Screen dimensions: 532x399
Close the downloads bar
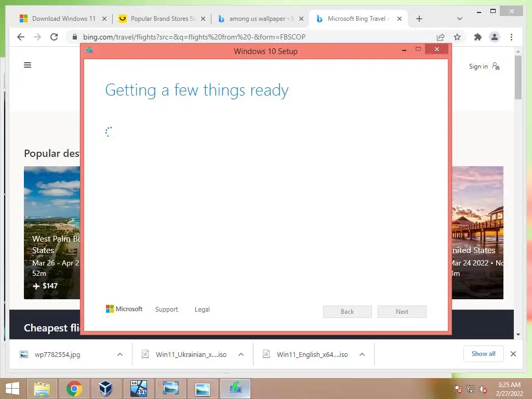(513, 354)
